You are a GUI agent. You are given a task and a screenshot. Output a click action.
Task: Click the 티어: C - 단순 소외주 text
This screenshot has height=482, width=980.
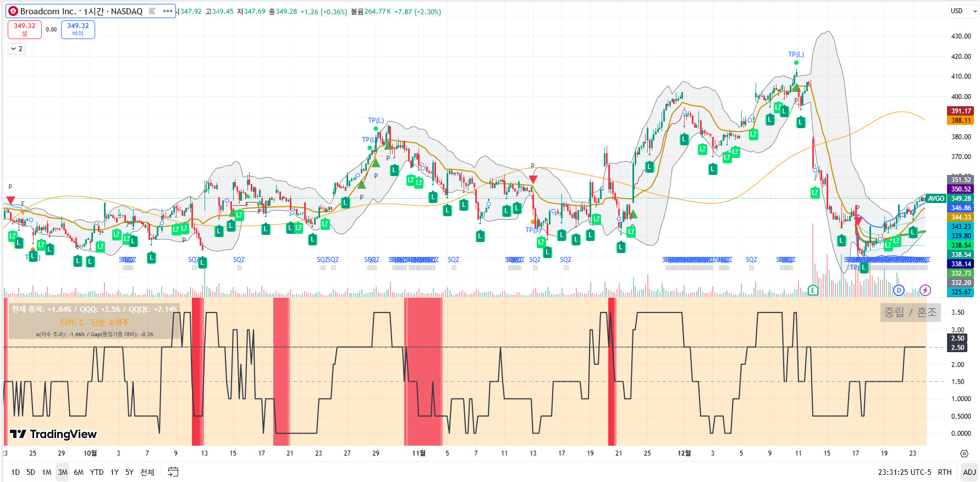(x=95, y=322)
